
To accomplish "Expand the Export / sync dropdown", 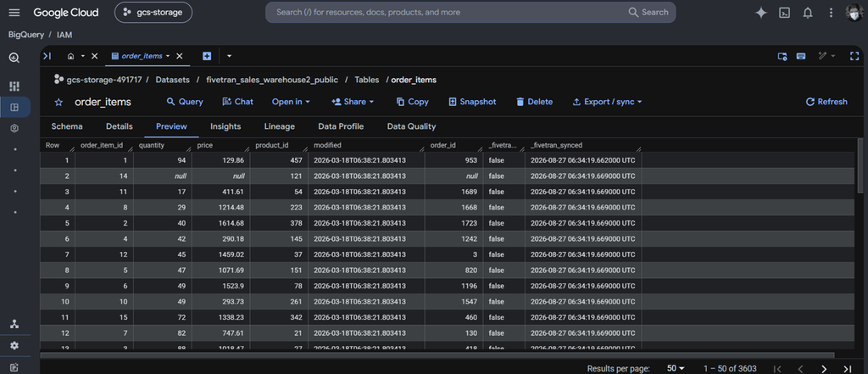I will click(607, 102).
